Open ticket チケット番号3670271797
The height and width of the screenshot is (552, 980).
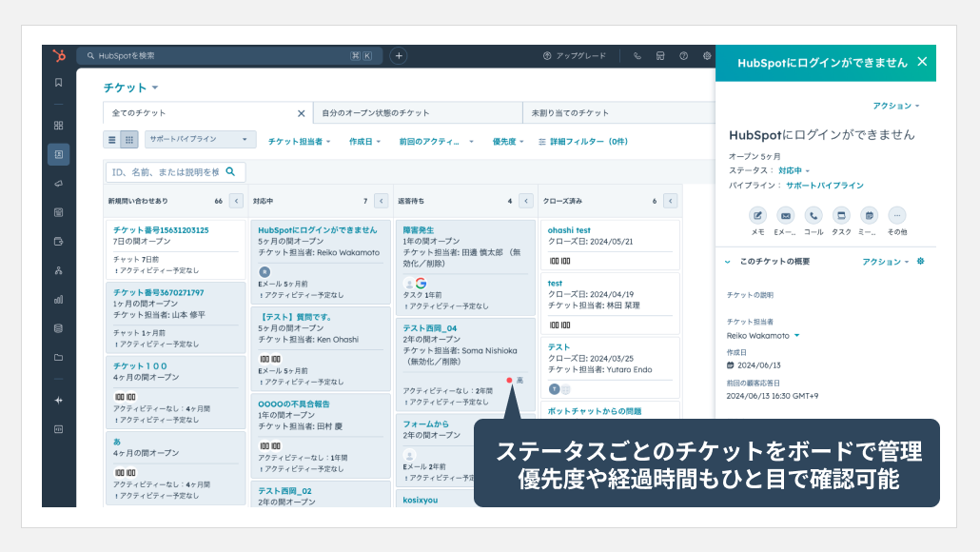point(158,292)
